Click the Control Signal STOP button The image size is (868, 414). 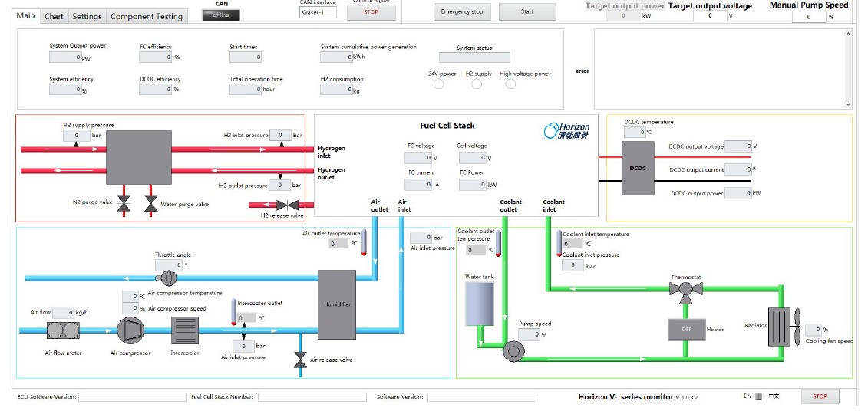click(x=371, y=12)
